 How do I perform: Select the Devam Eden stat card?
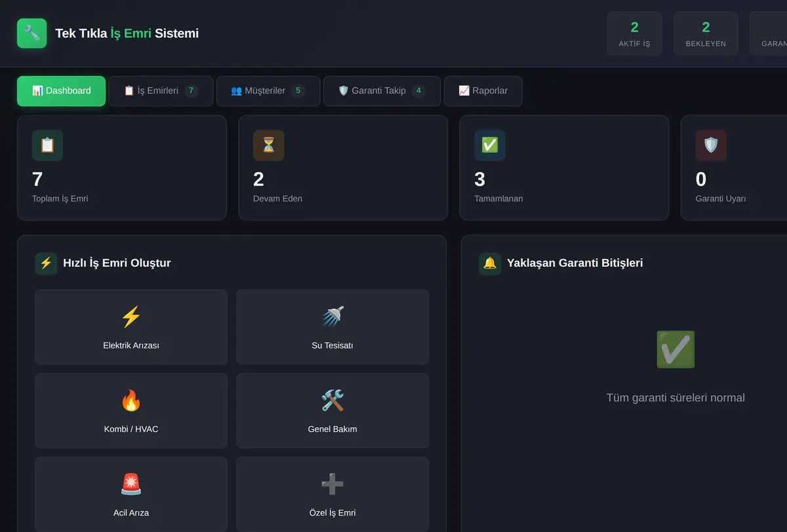(343, 168)
